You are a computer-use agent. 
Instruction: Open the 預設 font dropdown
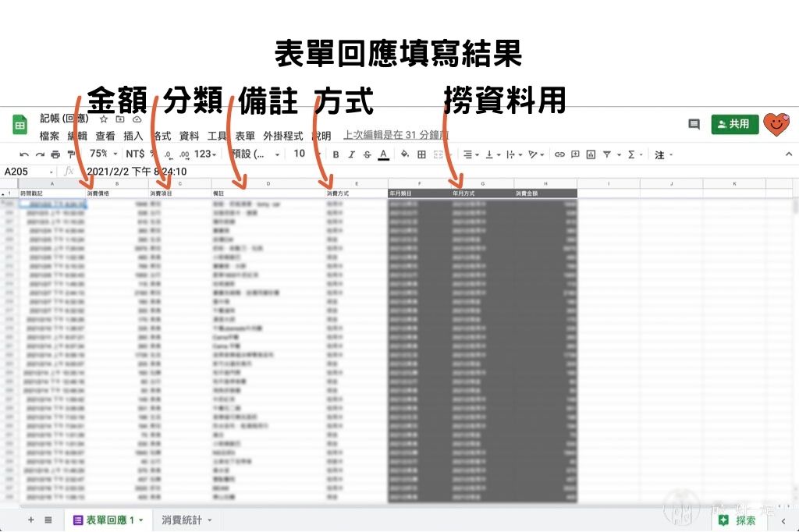tap(255, 154)
